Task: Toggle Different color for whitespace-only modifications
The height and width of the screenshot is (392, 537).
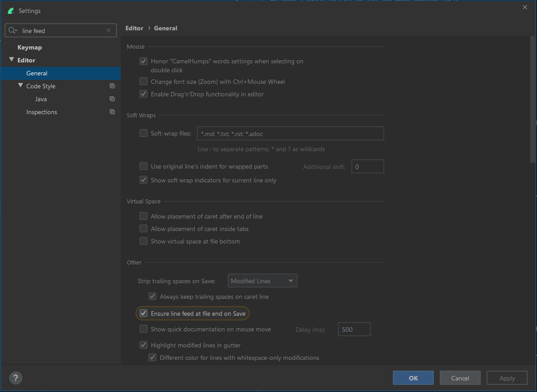Action: pyautogui.click(x=152, y=357)
